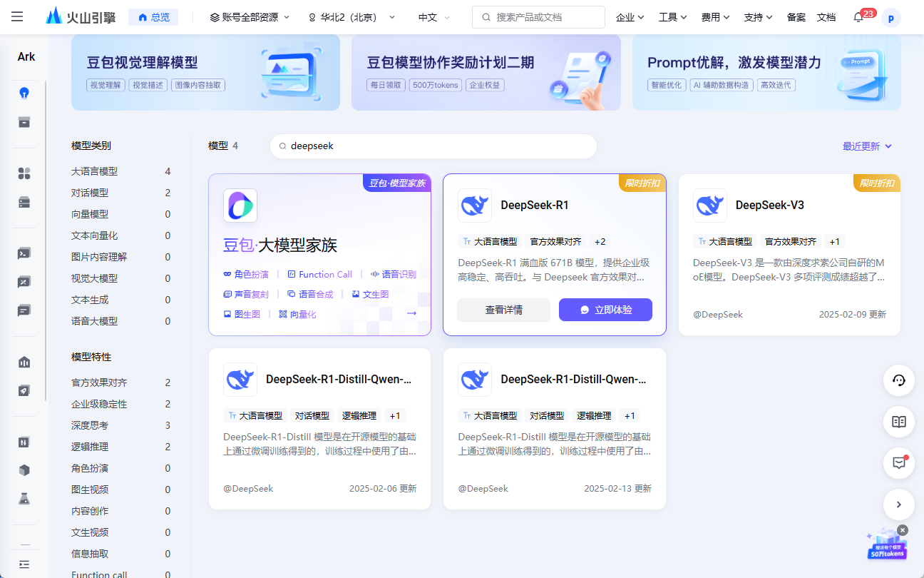Image resolution: width=924 pixels, height=578 pixels.
Task: Filter by 深度思考 feature
Action: (121, 425)
